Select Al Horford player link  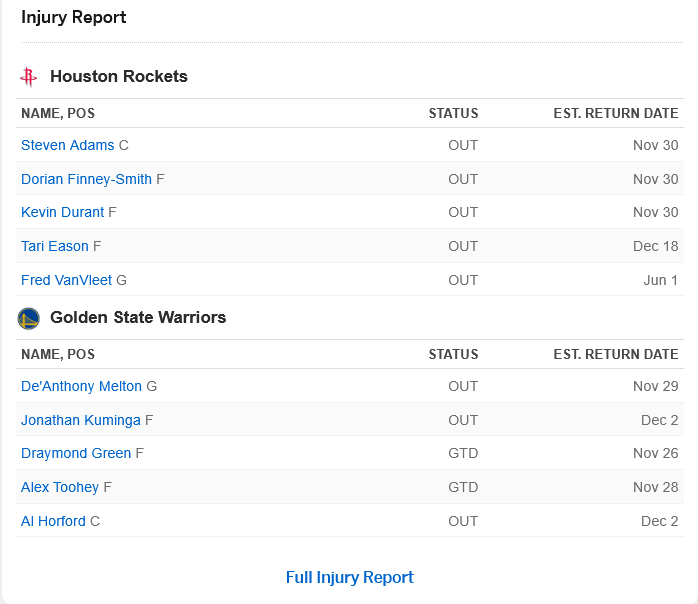tap(53, 521)
